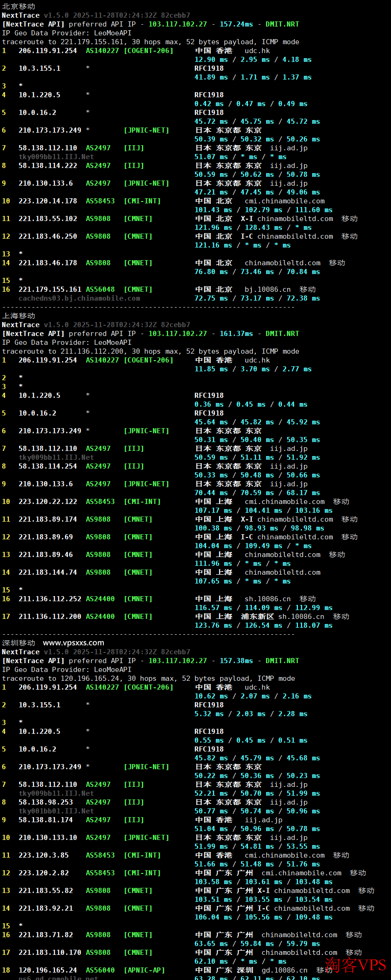The width and height of the screenshot is (391, 980).
Task: Click the 北京移动 section heading
Action: (x=19, y=7)
